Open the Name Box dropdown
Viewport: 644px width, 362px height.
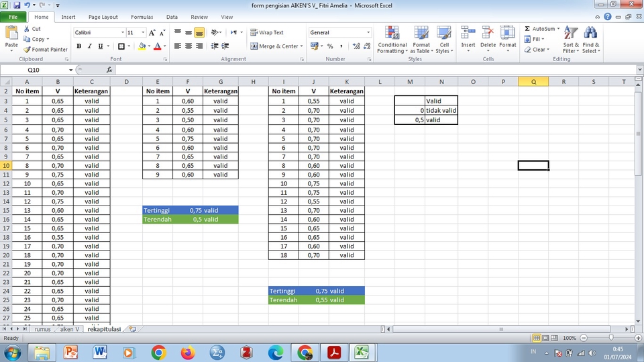click(70, 70)
